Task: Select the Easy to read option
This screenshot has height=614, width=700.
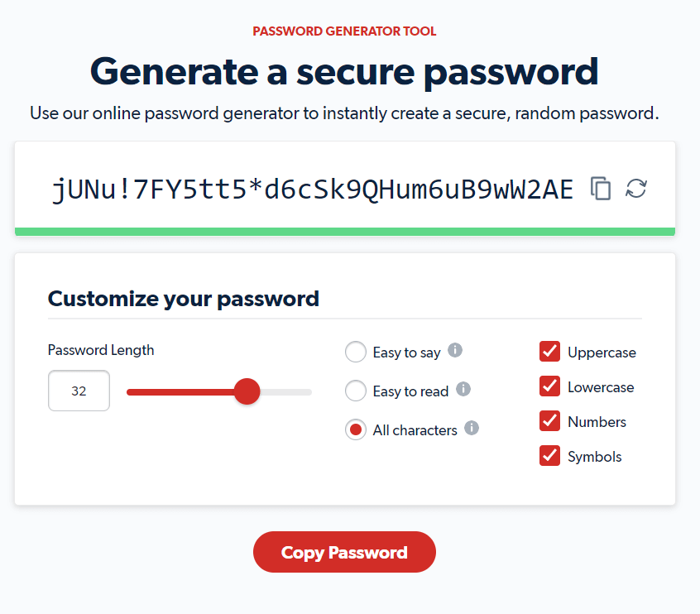Action: pyautogui.click(x=356, y=391)
